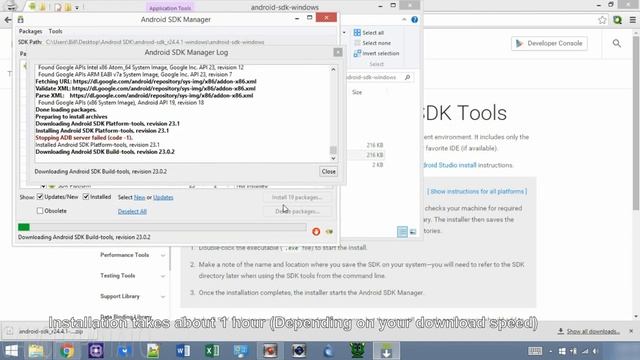Expand the Support Library sidebar section
Image resolution: width=640 pixels, height=360 pixels.
(x=163, y=297)
